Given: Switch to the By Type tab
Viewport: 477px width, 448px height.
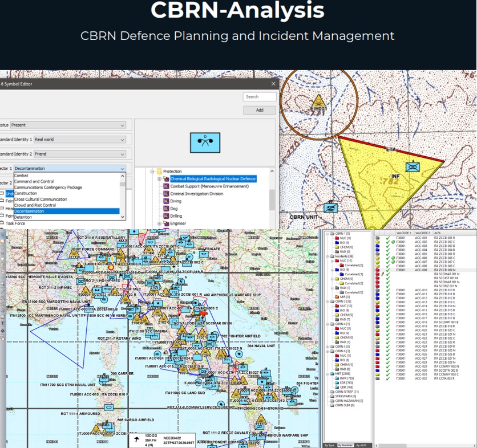Looking at the screenshot, I should point(329,445).
